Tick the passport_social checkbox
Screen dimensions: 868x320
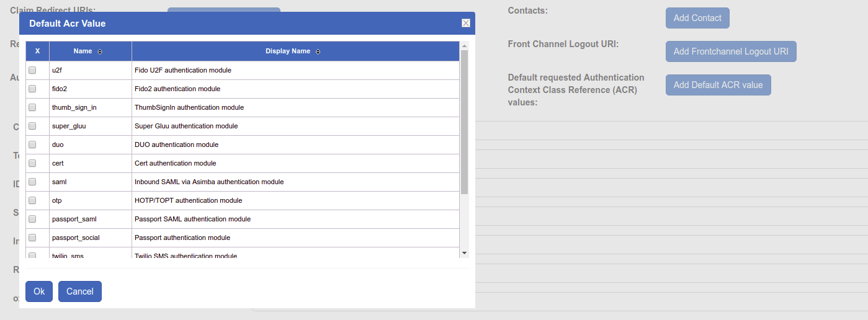pos(32,238)
